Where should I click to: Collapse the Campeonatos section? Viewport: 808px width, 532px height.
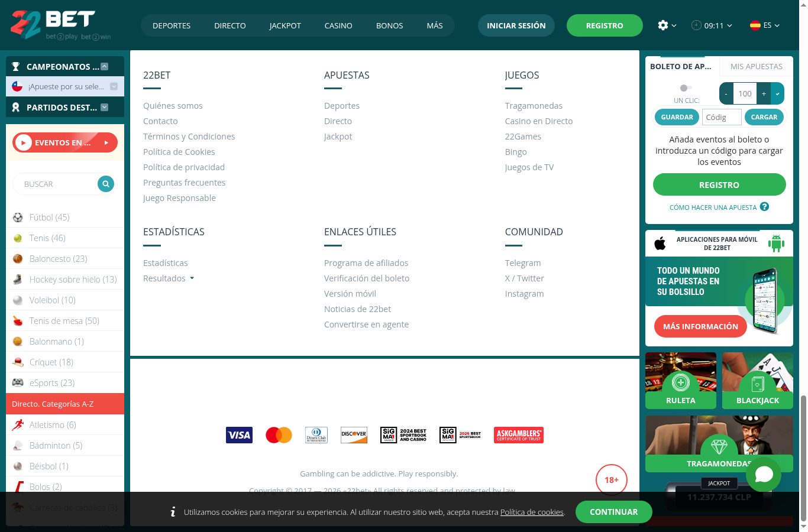point(105,67)
